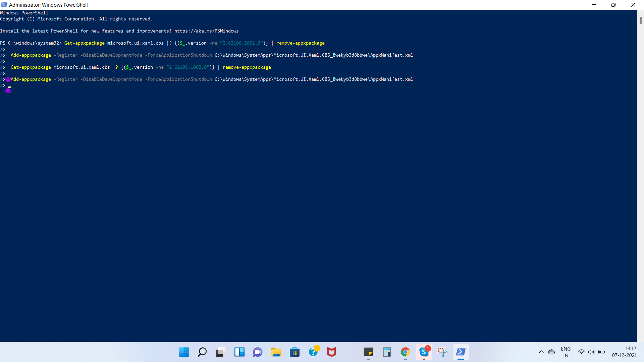Screen dimensions: 644x362
Task: Open Windows Search from the taskbar
Action: tap(202, 352)
